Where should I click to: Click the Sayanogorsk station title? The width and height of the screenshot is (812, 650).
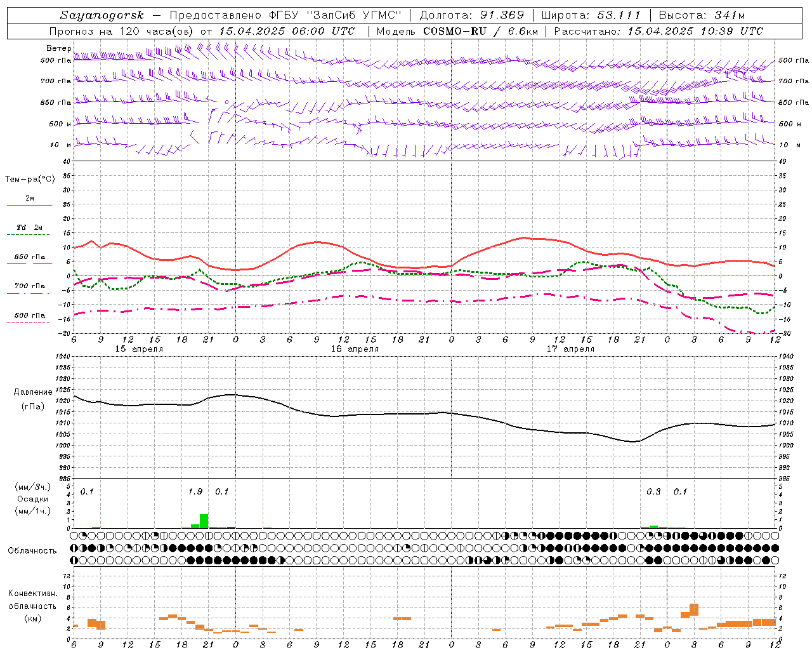click(102, 15)
